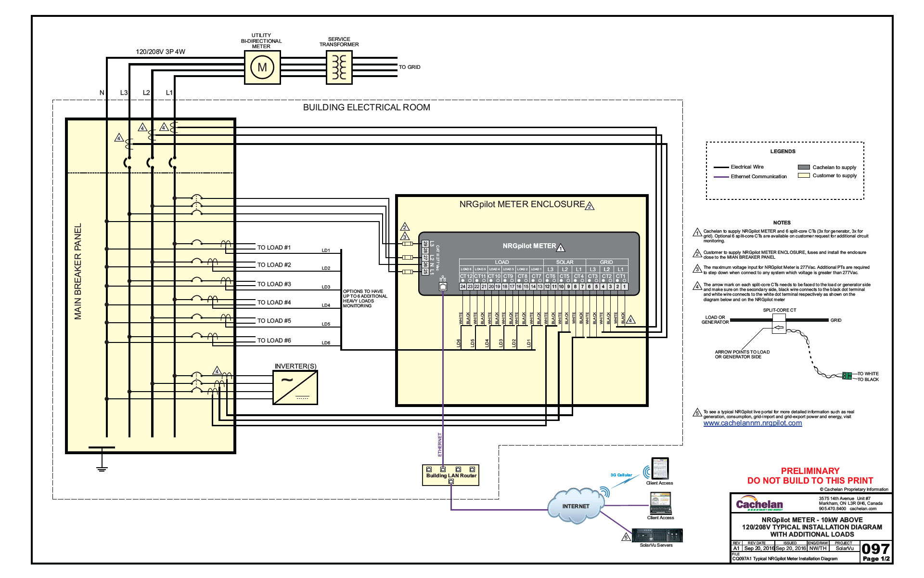Viewport: 924px width, 578px height.
Task: Click the Page 1/2 indicator
Action: 876,559
